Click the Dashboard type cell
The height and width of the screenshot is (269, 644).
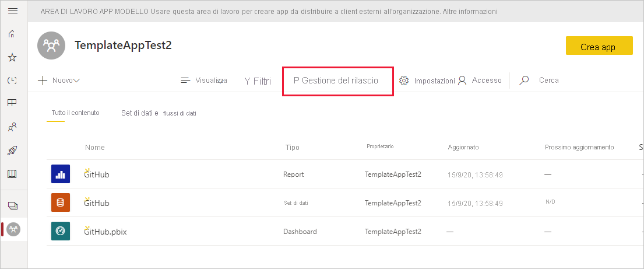coord(300,232)
